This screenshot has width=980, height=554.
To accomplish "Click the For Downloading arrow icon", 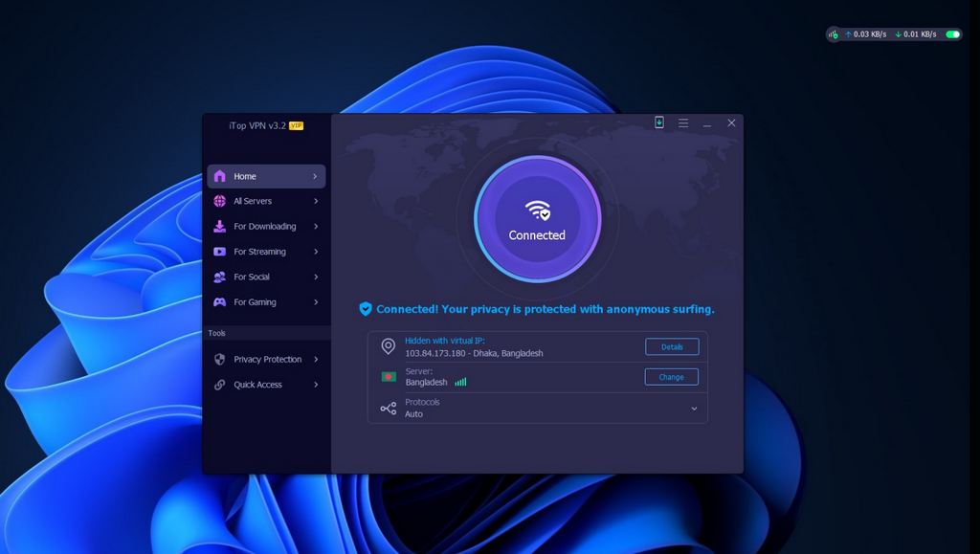I will tap(219, 226).
